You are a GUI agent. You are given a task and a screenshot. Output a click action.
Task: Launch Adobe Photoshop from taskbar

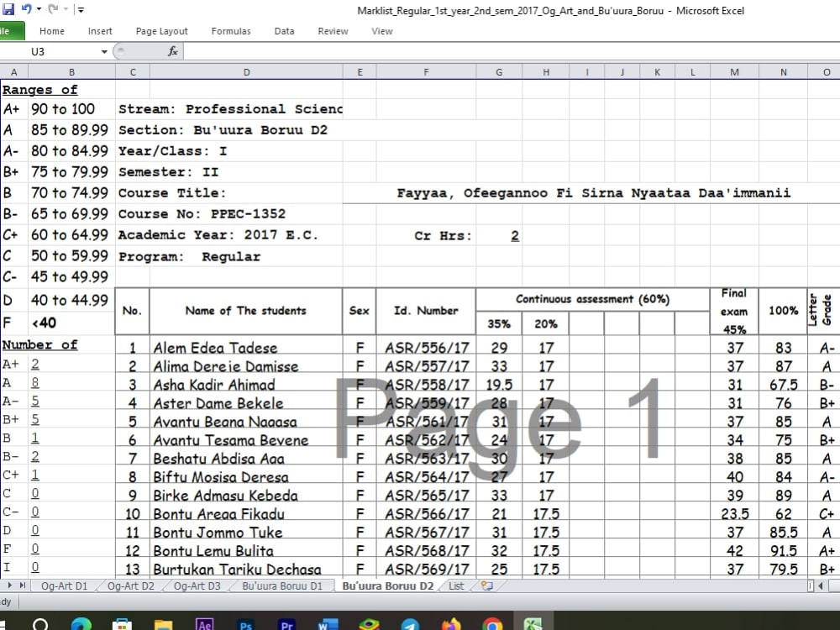tap(246, 625)
